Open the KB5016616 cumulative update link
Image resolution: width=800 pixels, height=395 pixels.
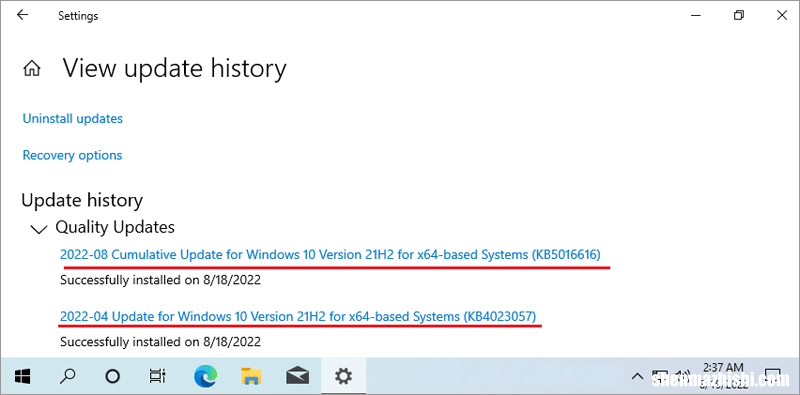pos(330,254)
